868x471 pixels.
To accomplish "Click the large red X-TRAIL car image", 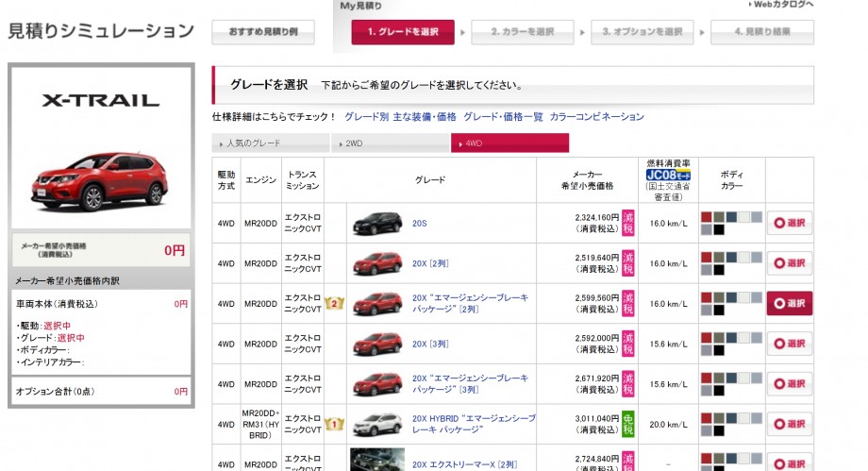I will [x=100, y=182].
